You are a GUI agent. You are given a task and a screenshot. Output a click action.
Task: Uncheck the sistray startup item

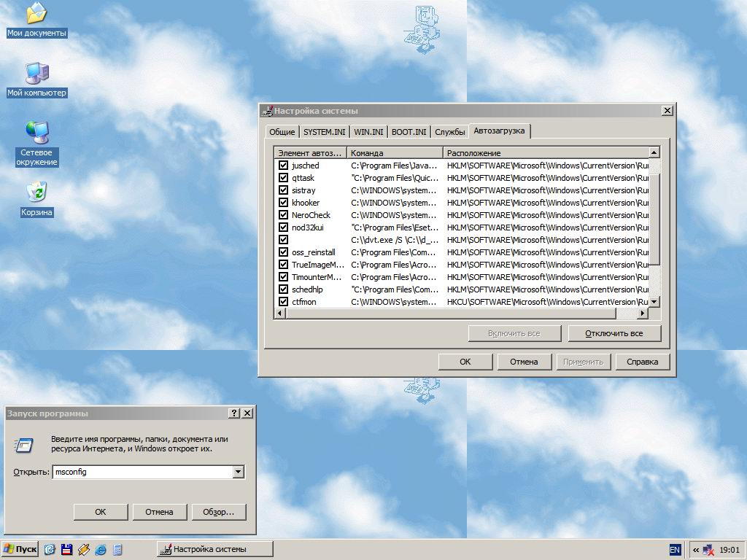click(x=284, y=190)
